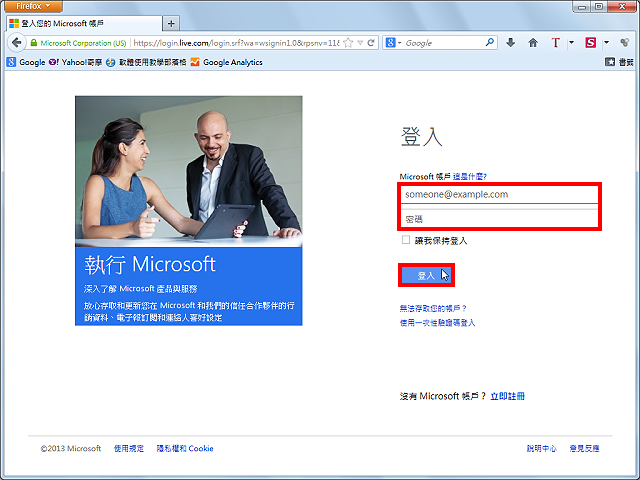Reload the page with refresh icon

[x=371, y=42]
